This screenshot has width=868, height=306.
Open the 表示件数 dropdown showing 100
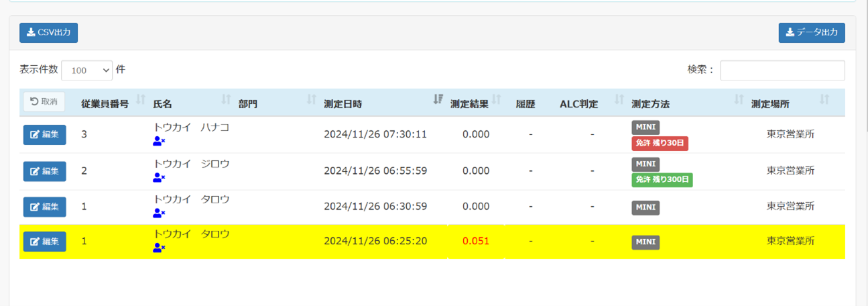(x=86, y=70)
